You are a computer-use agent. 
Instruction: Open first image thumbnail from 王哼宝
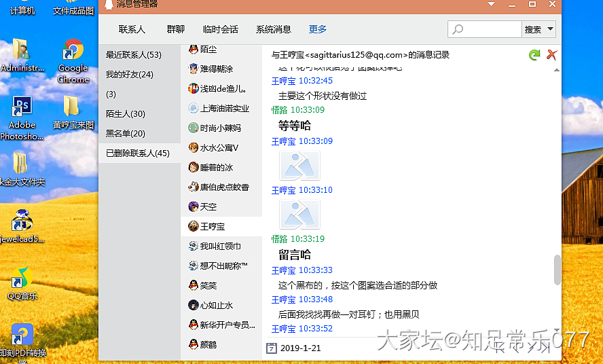point(299,165)
